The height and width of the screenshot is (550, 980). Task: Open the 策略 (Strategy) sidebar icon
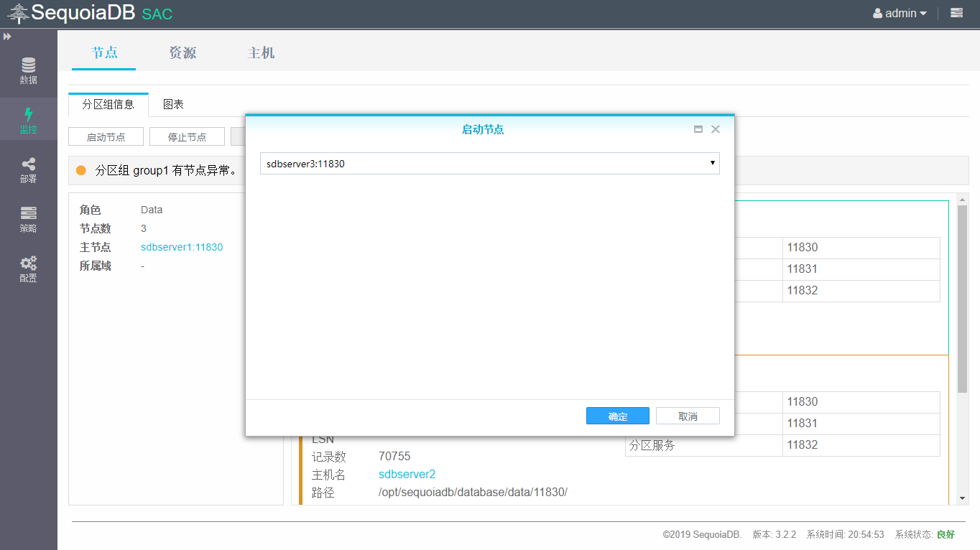[29, 220]
